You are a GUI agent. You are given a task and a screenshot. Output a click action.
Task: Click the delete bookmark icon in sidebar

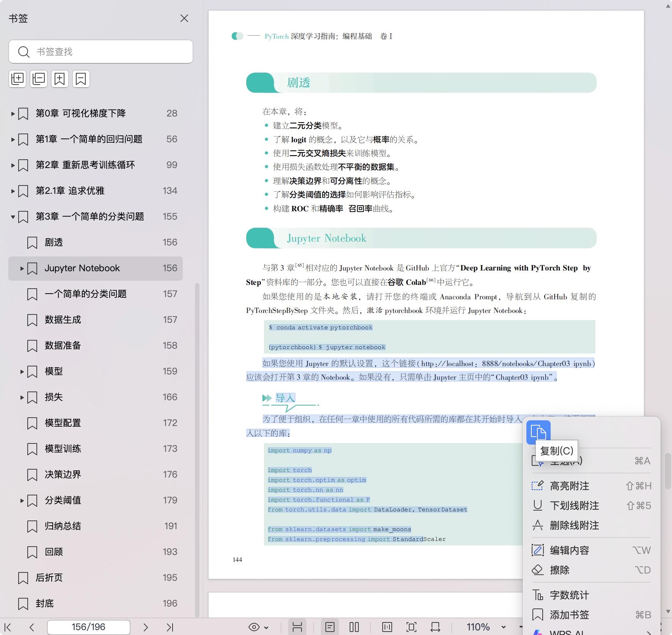[81, 79]
